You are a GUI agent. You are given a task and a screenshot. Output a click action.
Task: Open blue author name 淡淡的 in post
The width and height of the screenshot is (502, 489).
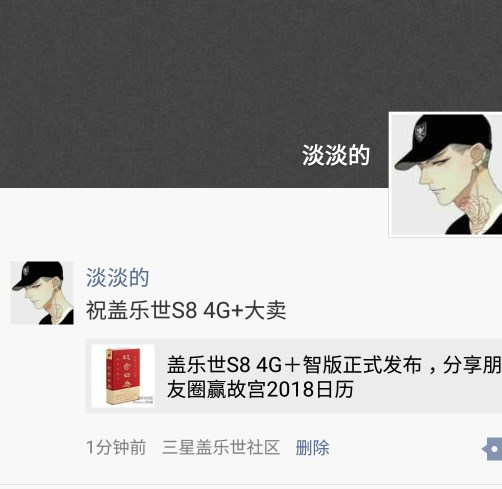[117, 277]
